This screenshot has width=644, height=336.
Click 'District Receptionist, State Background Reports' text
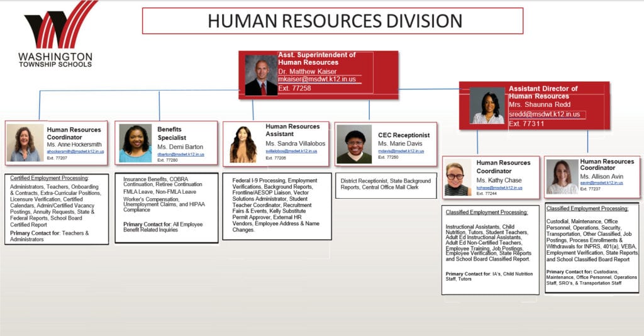pyautogui.click(x=386, y=184)
